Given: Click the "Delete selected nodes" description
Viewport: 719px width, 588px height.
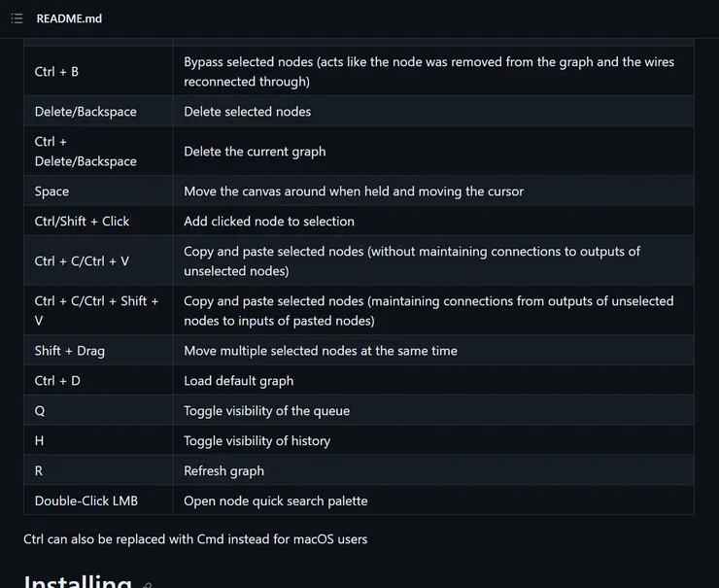Looking at the screenshot, I should [x=248, y=112].
